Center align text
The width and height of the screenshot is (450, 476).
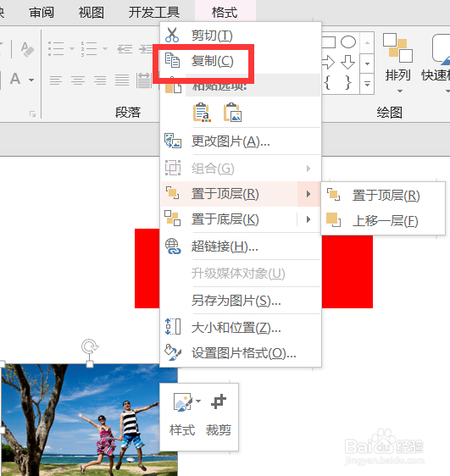tap(78, 80)
